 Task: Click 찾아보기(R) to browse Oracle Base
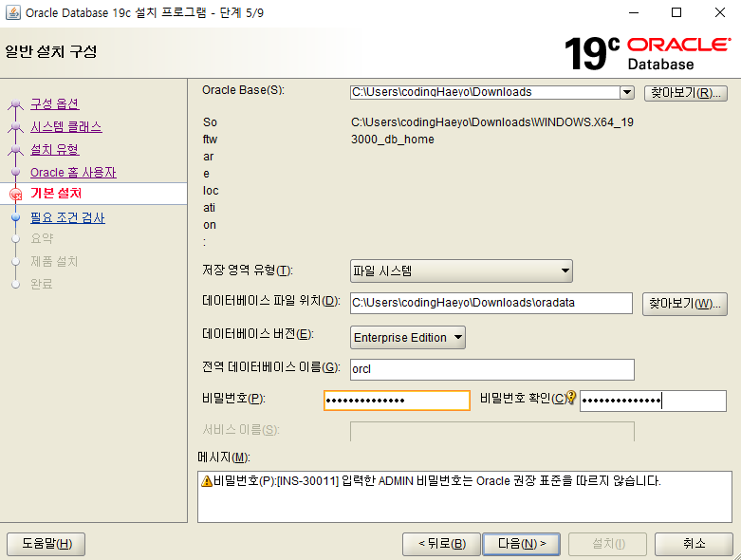click(x=685, y=93)
